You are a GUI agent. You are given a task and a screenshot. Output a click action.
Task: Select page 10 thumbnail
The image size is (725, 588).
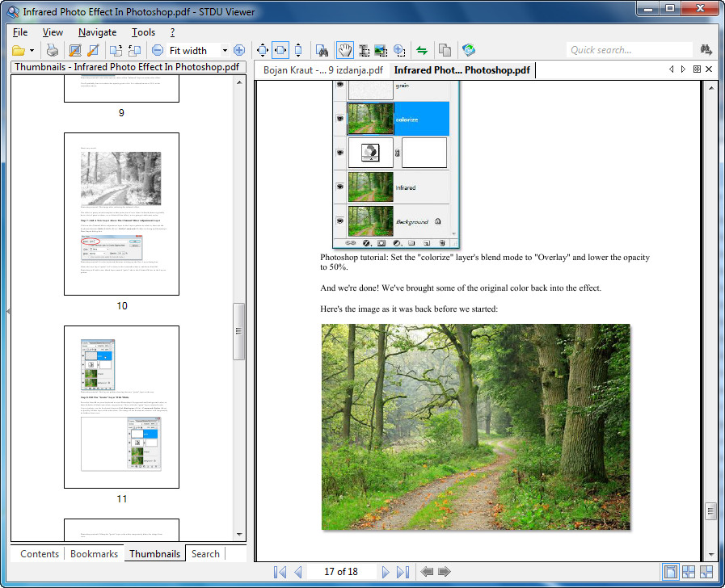(x=121, y=214)
